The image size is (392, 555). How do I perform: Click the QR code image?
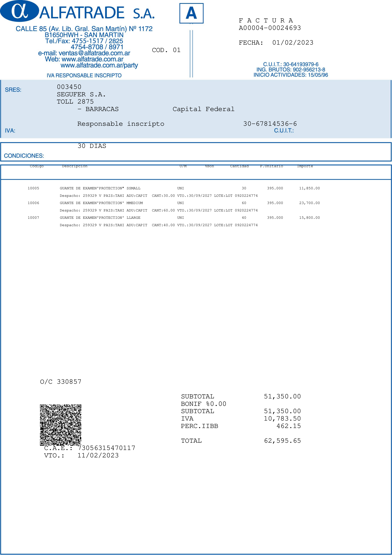click(x=60, y=425)
